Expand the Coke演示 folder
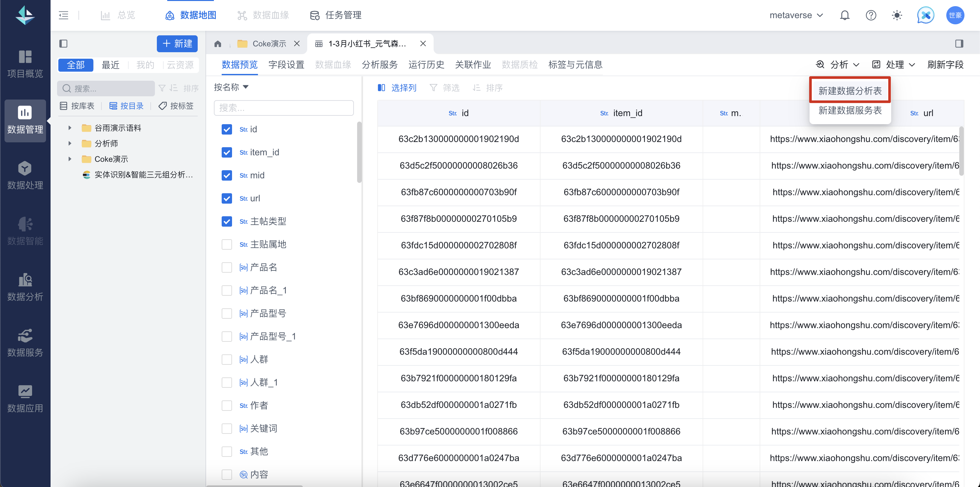The image size is (980, 487). (x=70, y=159)
